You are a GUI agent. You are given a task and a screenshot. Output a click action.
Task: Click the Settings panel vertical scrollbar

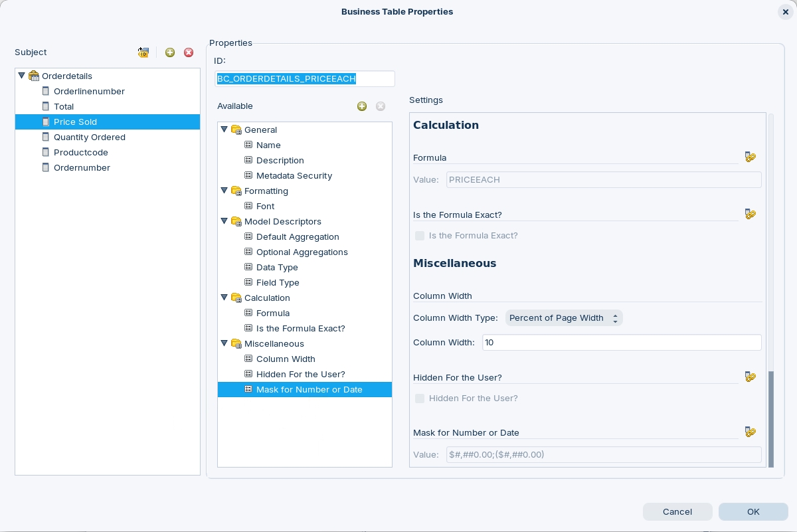coord(771,418)
